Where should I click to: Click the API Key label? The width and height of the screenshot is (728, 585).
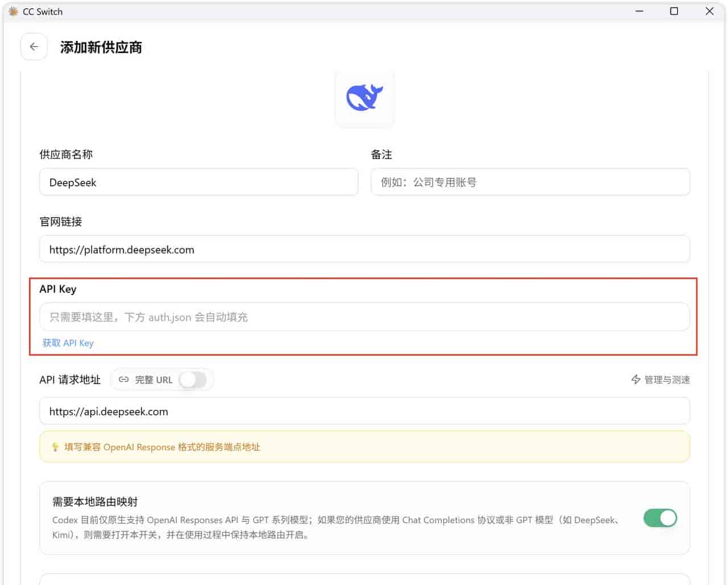[58, 289]
